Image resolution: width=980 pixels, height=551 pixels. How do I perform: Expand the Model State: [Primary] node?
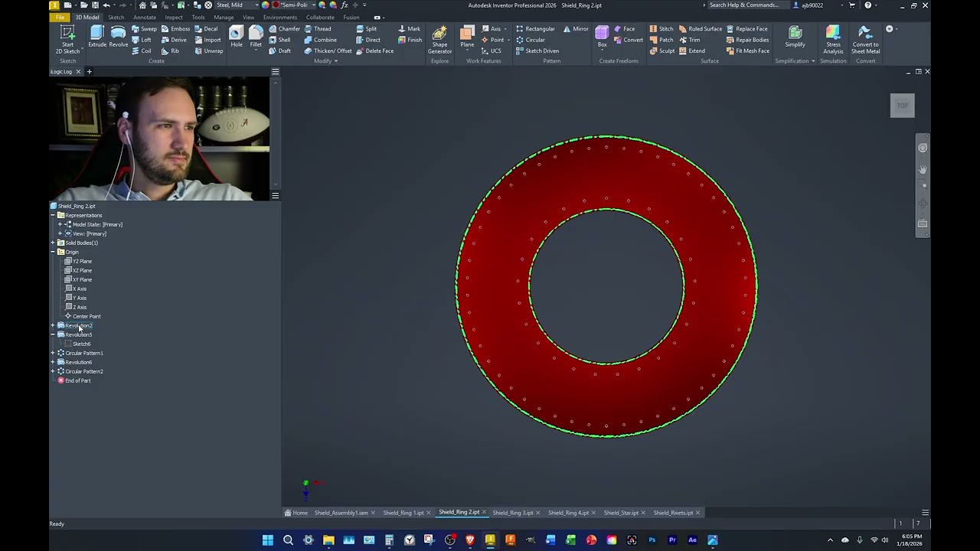click(60, 224)
